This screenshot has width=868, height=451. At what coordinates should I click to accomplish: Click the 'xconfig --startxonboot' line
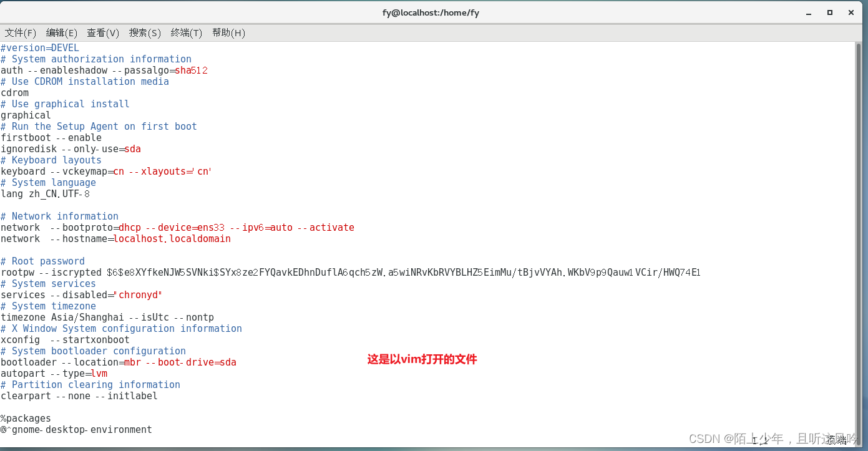(x=65, y=340)
